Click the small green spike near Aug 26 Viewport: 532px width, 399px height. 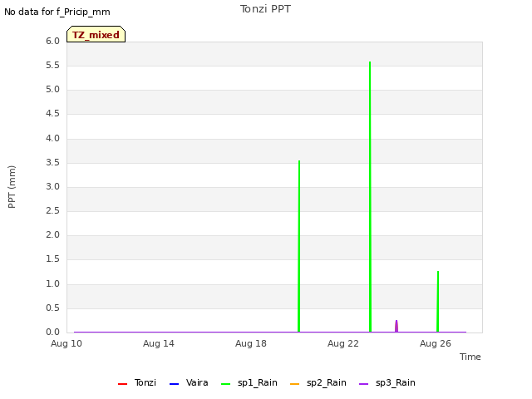coord(438,302)
